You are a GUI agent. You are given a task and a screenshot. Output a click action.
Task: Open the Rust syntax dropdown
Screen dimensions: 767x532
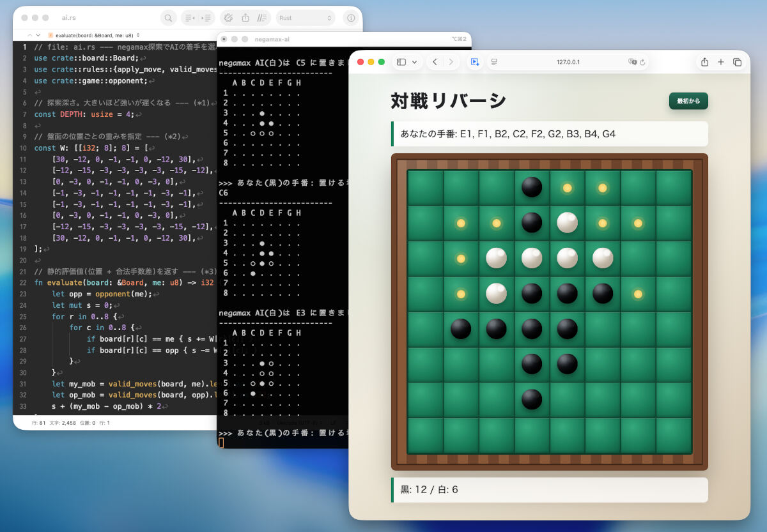(x=306, y=18)
